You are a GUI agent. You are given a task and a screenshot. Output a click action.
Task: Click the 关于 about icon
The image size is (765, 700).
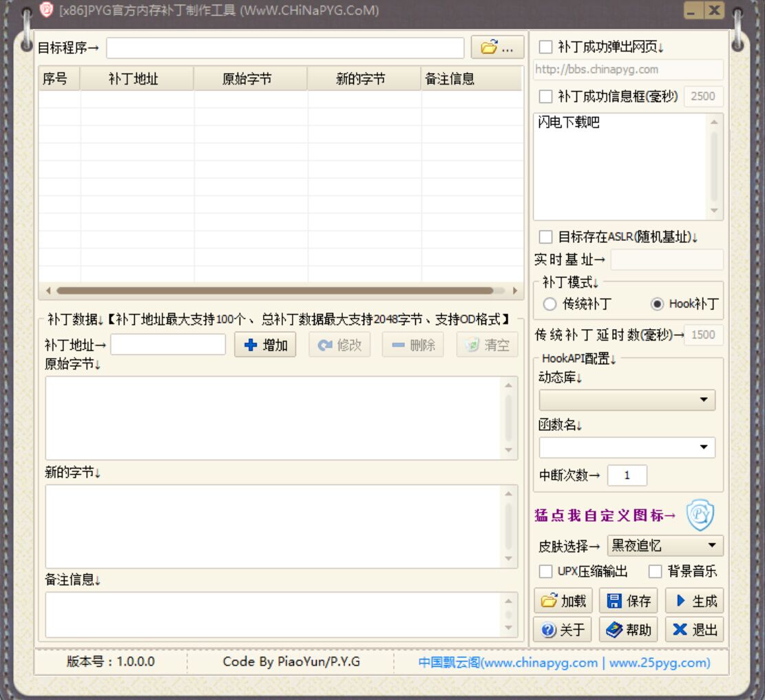click(549, 630)
